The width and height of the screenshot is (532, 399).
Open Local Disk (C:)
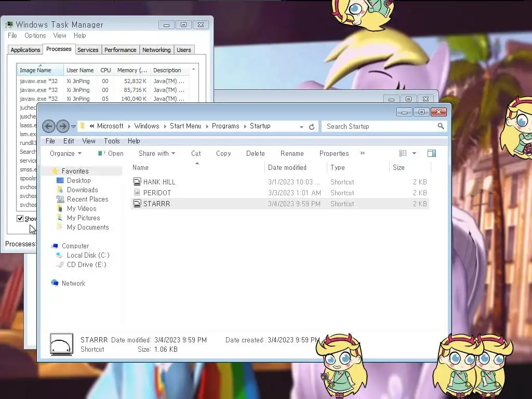(x=88, y=255)
